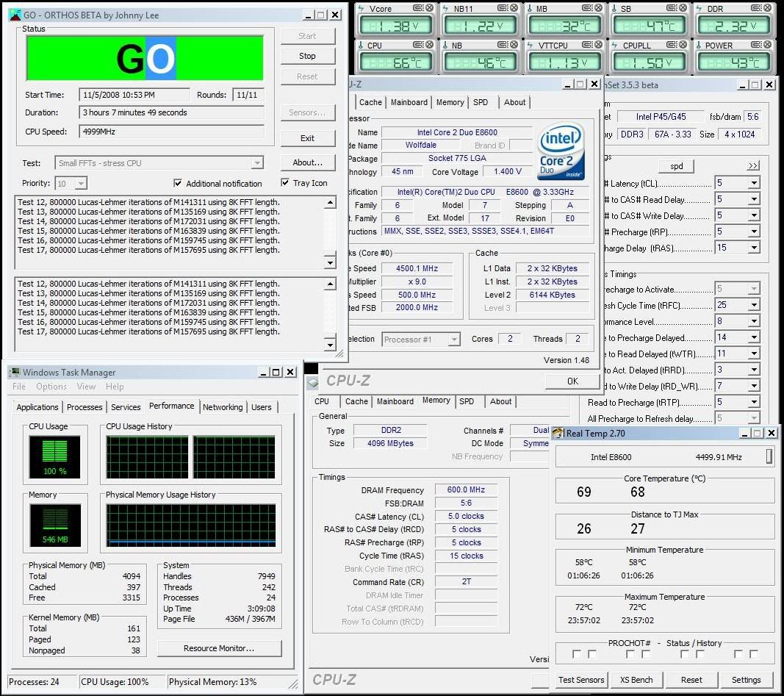Click the settings icon on the Vcore gadget
The image size is (784, 696).
tap(419, 8)
